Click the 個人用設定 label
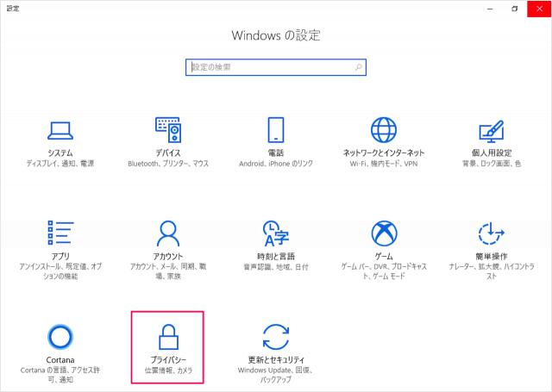Viewport: 552px width, 392px height. pyautogui.click(x=492, y=153)
